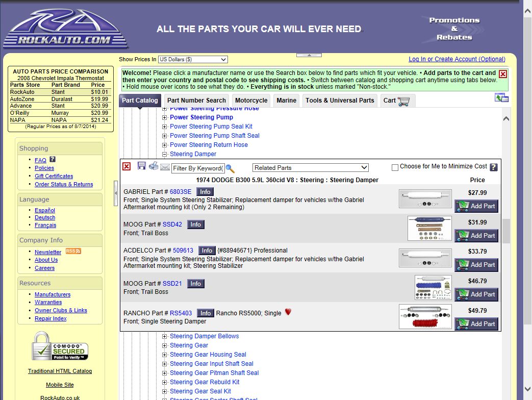Screen dimensions: 532x400
Task: Open the Warranties link
Action: point(48,302)
